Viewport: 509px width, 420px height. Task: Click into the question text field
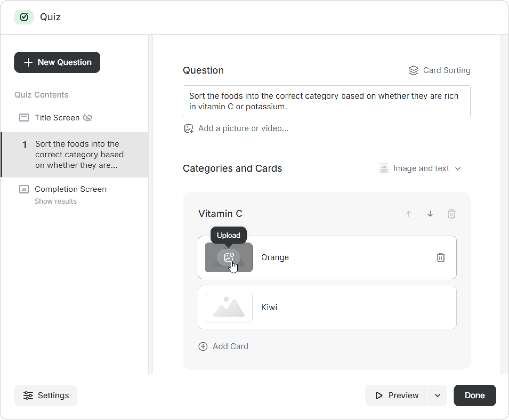point(326,101)
